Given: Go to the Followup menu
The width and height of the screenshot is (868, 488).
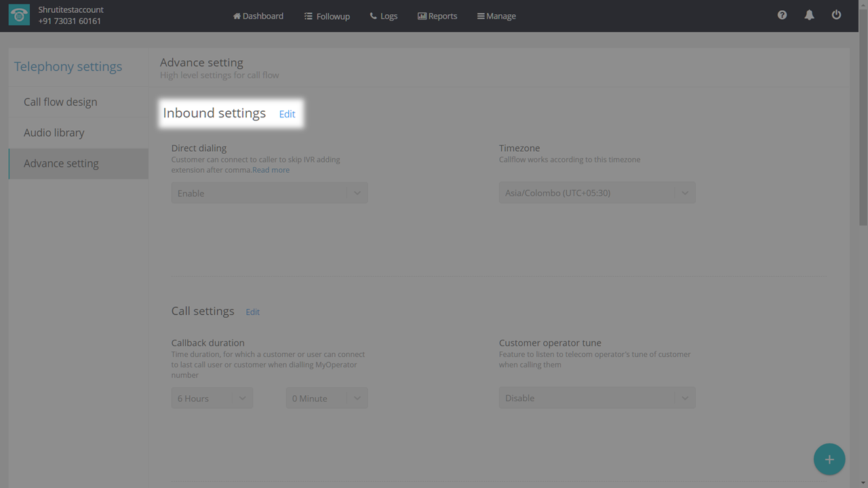Looking at the screenshot, I should (x=327, y=16).
